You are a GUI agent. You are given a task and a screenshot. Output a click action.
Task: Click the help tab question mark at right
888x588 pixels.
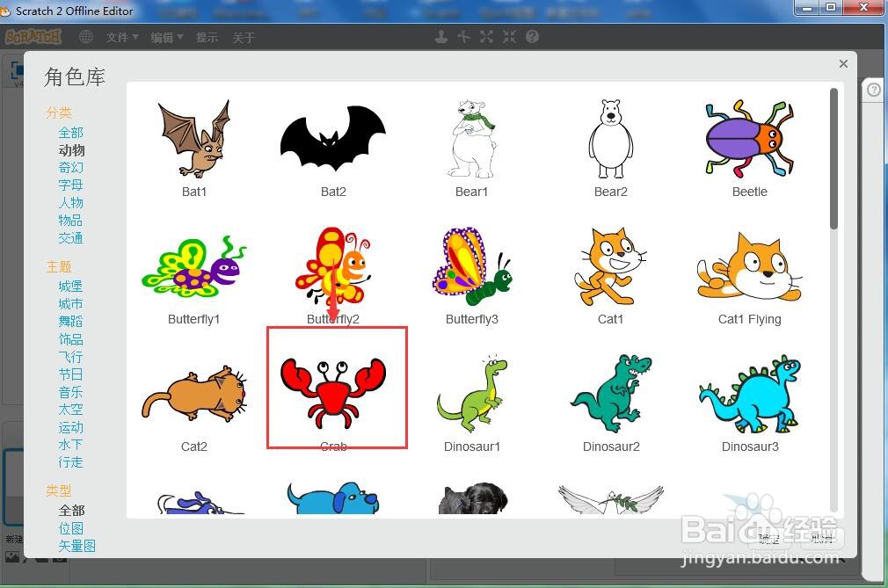click(x=874, y=90)
